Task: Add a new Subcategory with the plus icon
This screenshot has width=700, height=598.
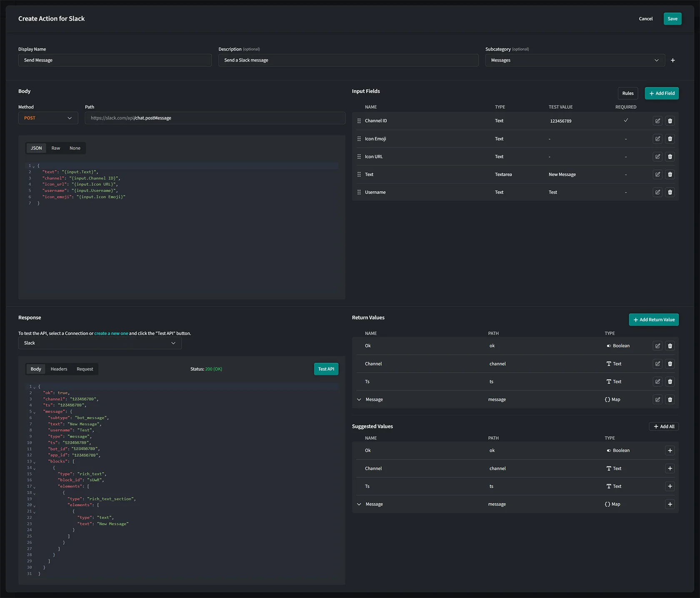Action: (x=673, y=60)
